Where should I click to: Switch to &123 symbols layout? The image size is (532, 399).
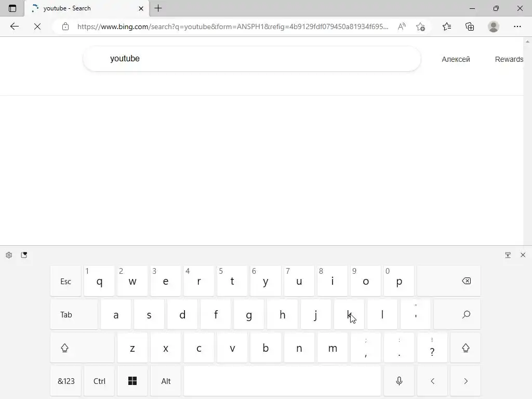(x=65, y=381)
